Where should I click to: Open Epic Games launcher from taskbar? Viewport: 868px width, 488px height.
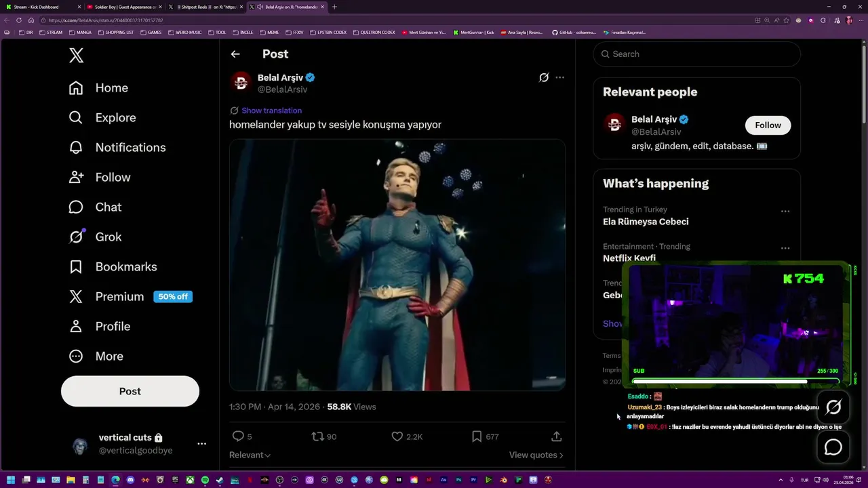175,481
